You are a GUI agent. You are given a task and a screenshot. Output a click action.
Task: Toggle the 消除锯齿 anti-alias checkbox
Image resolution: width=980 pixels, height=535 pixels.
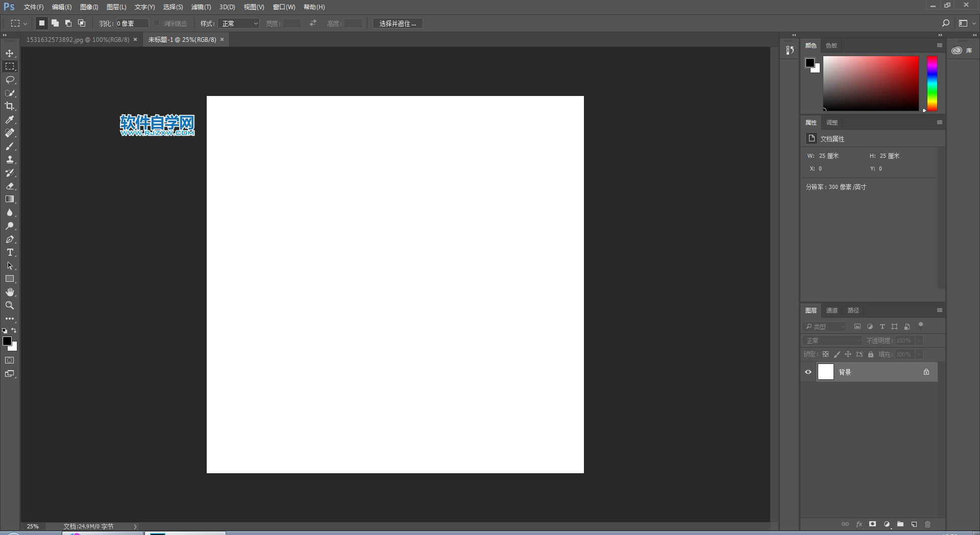pos(157,23)
